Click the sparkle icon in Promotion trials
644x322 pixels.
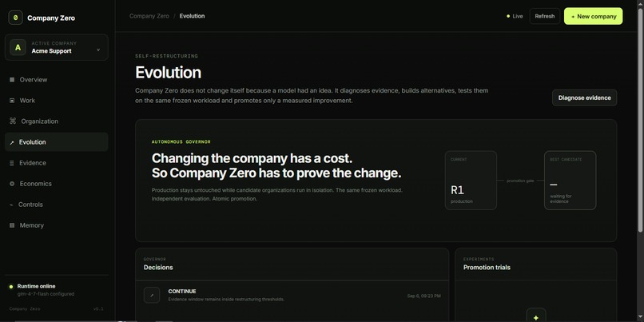[536, 316]
